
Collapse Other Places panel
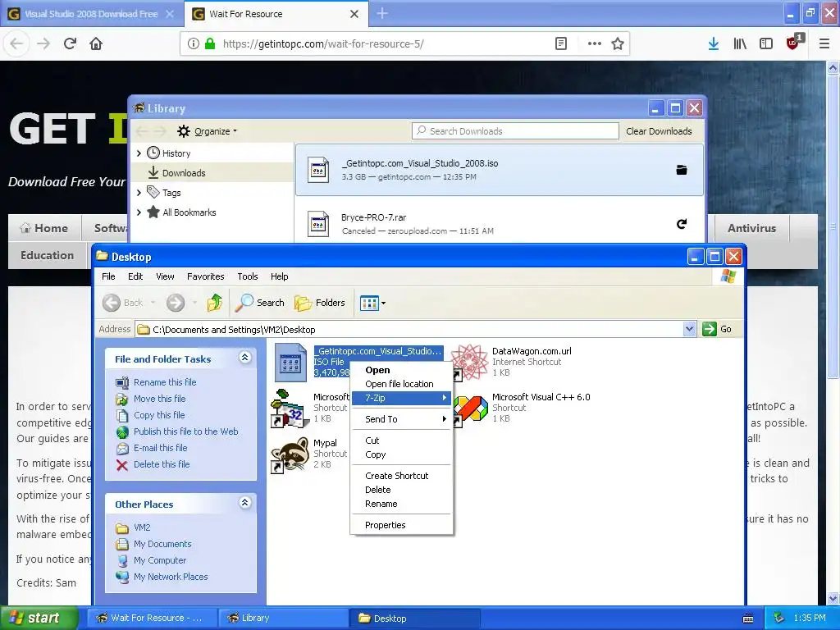[244, 503]
